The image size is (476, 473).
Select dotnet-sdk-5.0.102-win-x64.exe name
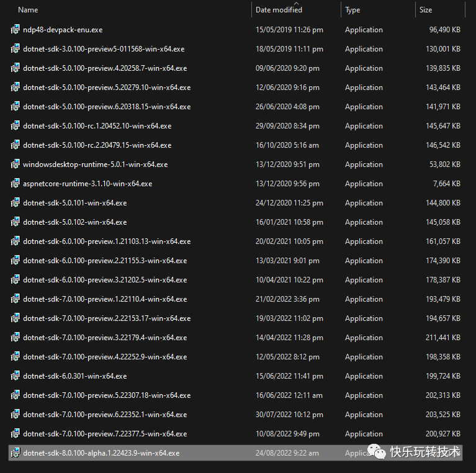click(x=75, y=222)
